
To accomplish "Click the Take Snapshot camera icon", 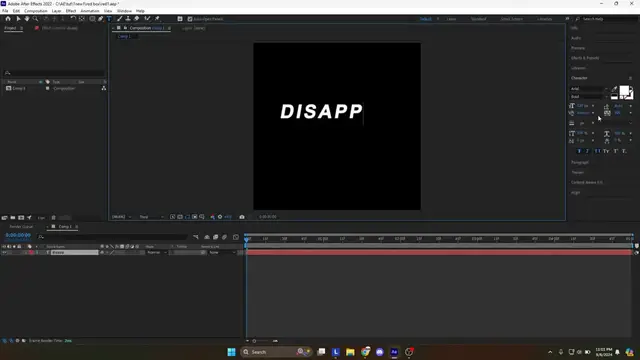I will [x=242, y=217].
